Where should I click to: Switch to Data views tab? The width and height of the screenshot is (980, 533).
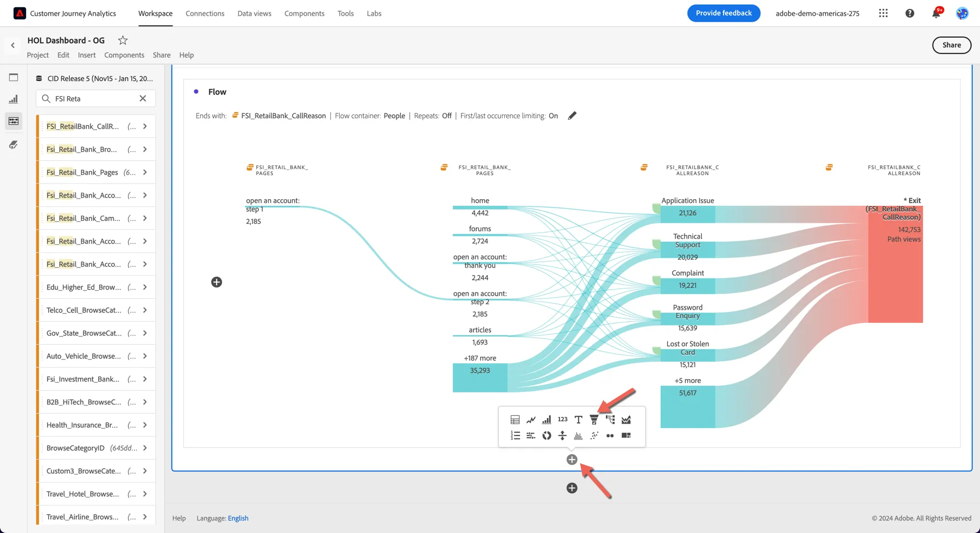click(x=254, y=13)
